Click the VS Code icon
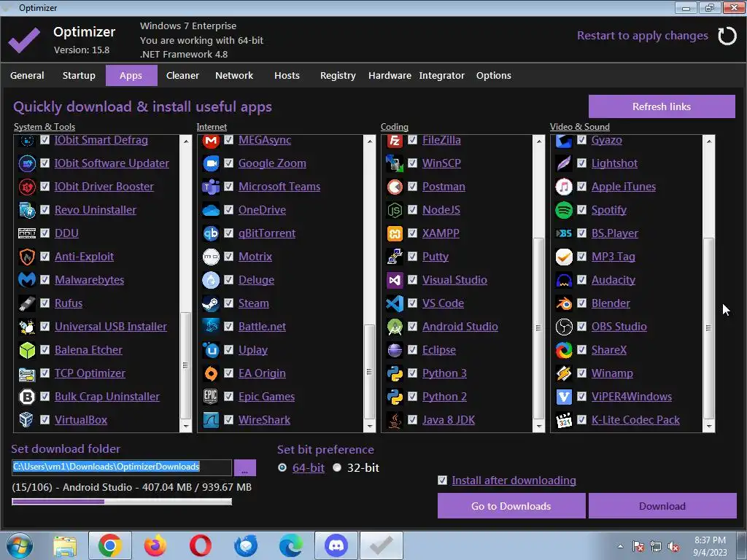 pos(395,303)
